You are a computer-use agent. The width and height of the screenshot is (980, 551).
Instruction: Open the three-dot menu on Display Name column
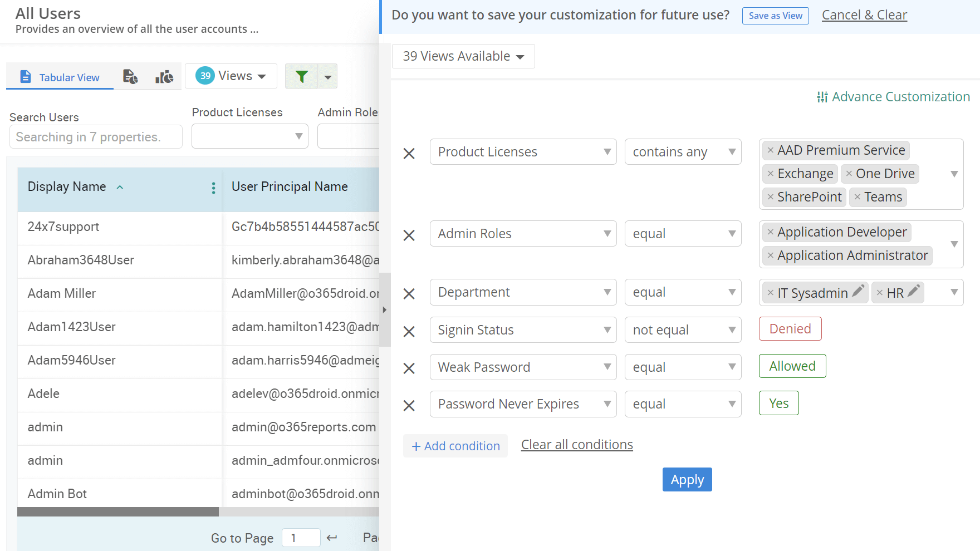pyautogui.click(x=213, y=188)
